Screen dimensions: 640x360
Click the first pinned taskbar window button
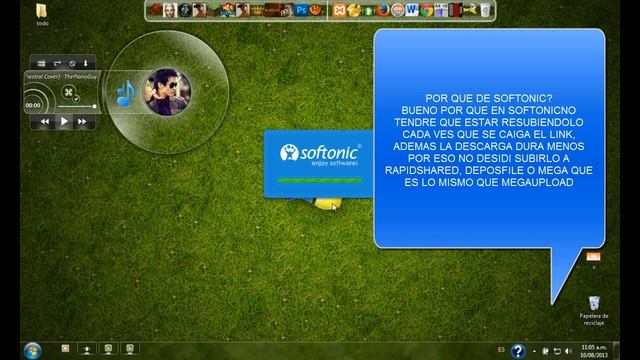[x=65, y=349]
